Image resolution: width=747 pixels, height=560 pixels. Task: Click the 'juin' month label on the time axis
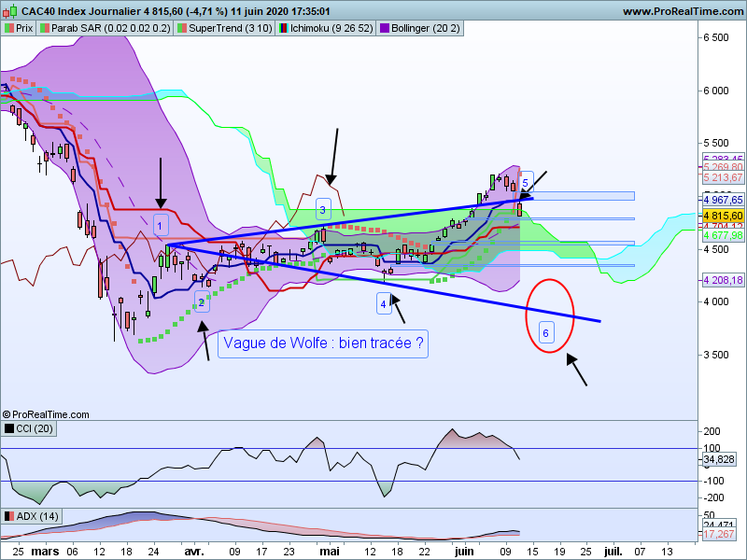tap(464, 552)
